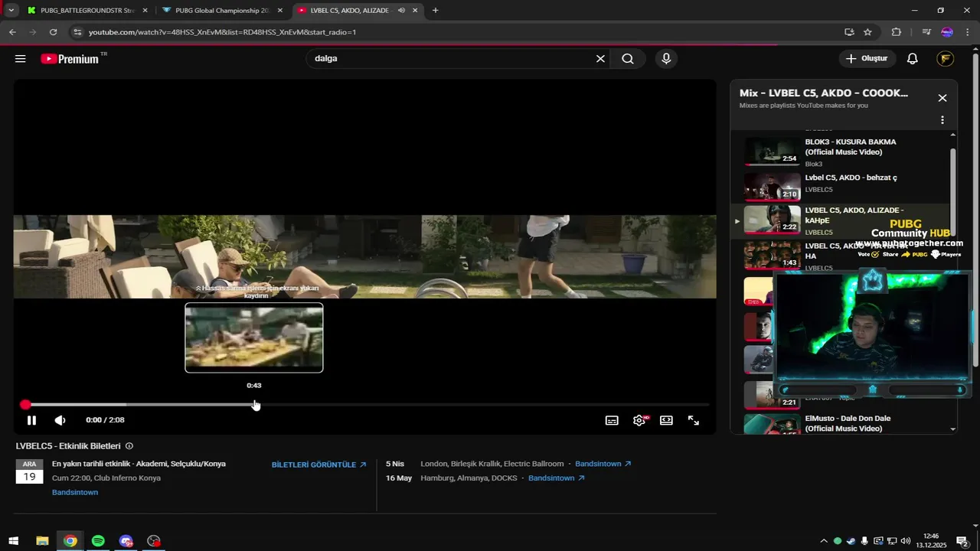Install app icon in the address bar
Viewport: 980px width, 551px height.
pyautogui.click(x=849, y=32)
